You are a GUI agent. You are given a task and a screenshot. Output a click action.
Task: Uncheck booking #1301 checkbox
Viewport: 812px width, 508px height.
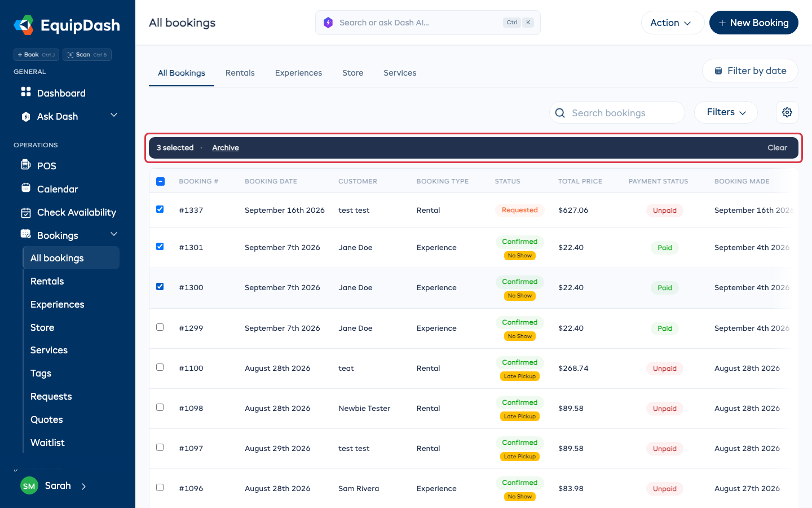pyautogui.click(x=160, y=247)
